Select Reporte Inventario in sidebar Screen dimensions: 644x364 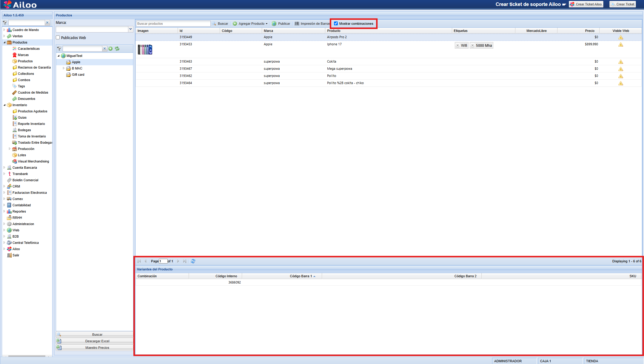tap(31, 124)
